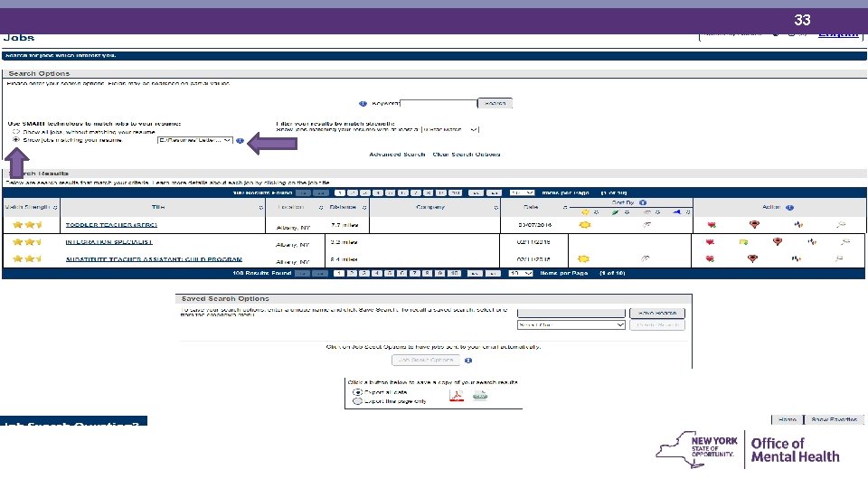Sort by the yellow badge column icon
868x488 pixels.
point(585,212)
